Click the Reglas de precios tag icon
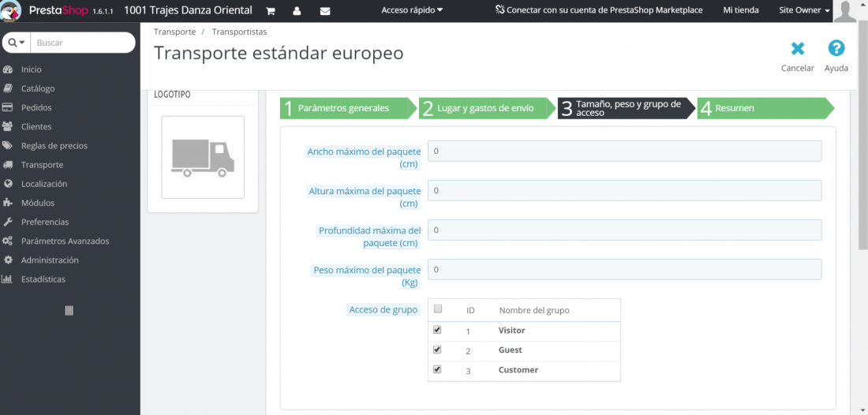The width and height of the screenshot is (868, 415). click(x=8, y=145)
